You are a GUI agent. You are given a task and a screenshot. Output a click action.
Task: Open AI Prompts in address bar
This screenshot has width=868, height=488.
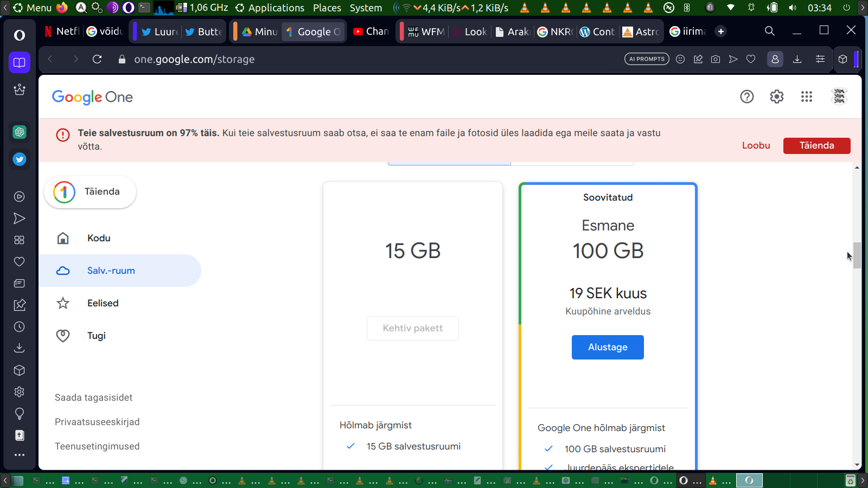click(x=647, y=59)
